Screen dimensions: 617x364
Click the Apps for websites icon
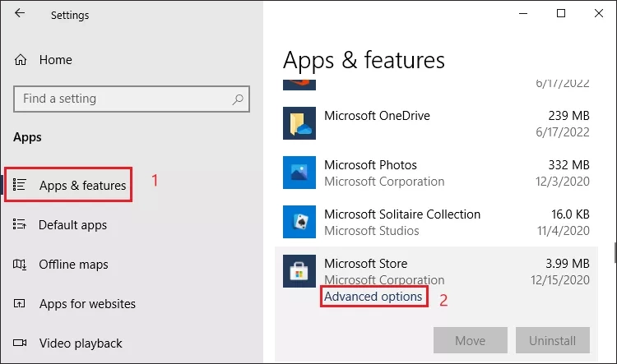click(x=19, y=303)
